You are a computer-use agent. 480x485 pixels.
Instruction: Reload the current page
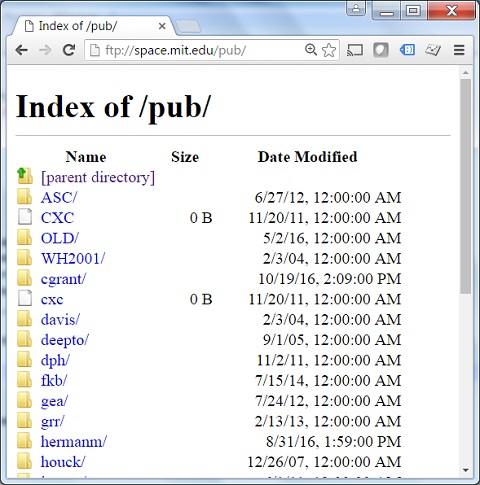pos(69,50)
